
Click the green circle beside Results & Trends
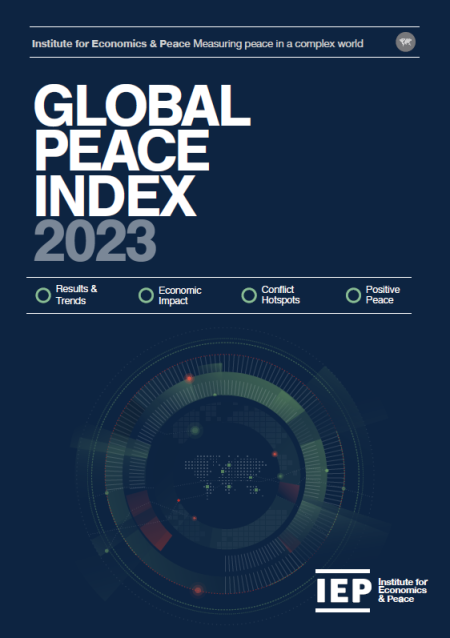click(43, 295)
